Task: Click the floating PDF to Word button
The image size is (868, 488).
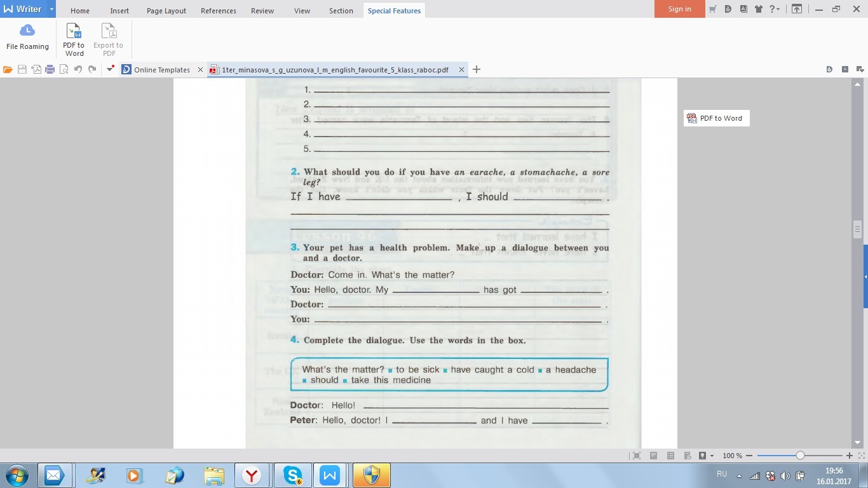Action: coord(716,118)
